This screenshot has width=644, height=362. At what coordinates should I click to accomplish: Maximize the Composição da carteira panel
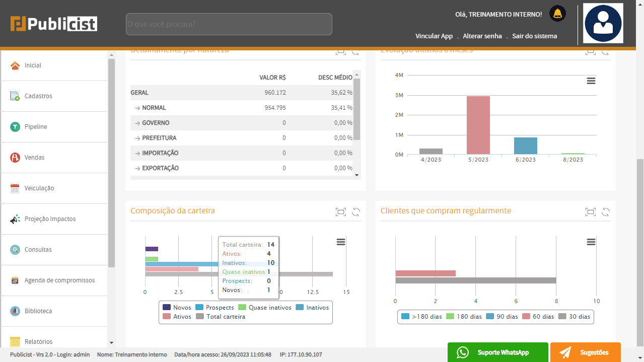click(x=341, y=212)
